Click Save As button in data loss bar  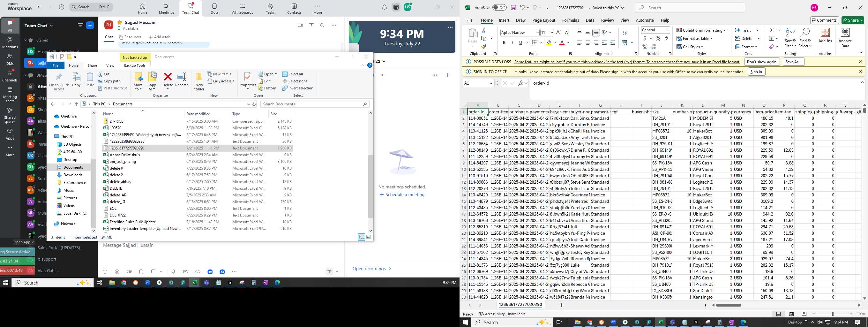tap(793, 62)
